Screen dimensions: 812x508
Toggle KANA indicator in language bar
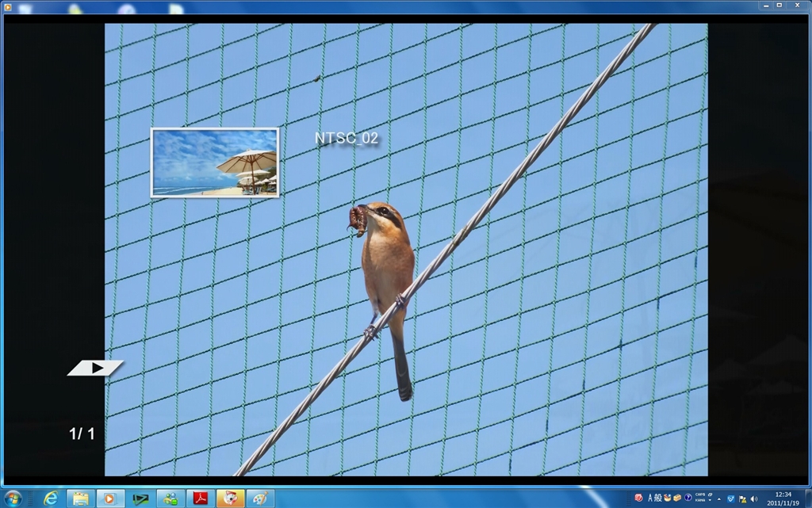click(700, 500)
